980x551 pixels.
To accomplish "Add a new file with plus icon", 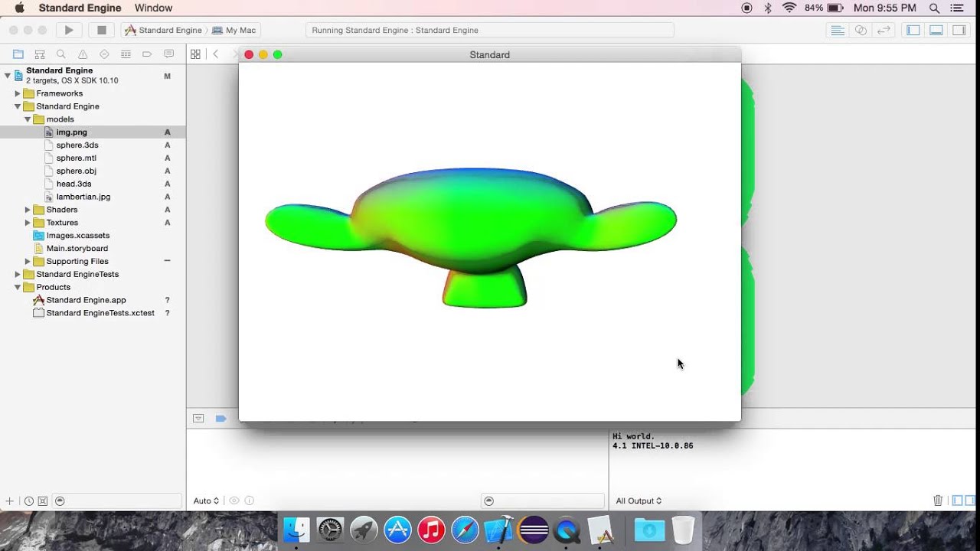I will (x=10, y=501).
